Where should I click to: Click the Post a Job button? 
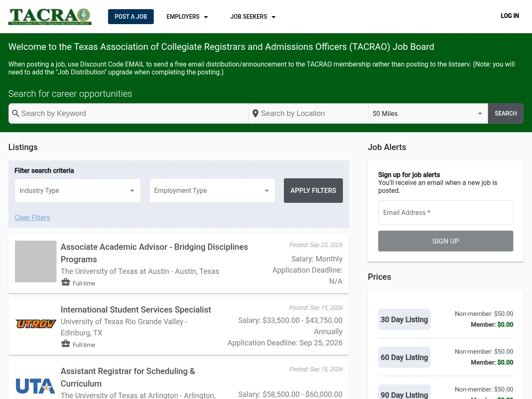click(131, 17)
